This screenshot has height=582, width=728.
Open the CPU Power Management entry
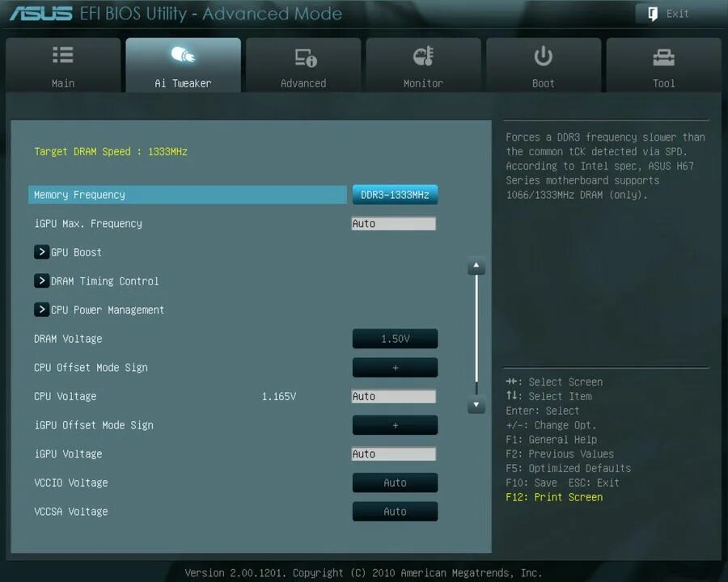point(108,310)
